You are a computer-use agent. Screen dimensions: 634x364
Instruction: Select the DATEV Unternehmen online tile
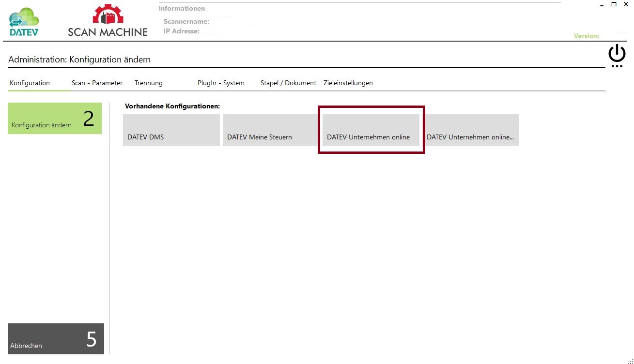point(371,130)
